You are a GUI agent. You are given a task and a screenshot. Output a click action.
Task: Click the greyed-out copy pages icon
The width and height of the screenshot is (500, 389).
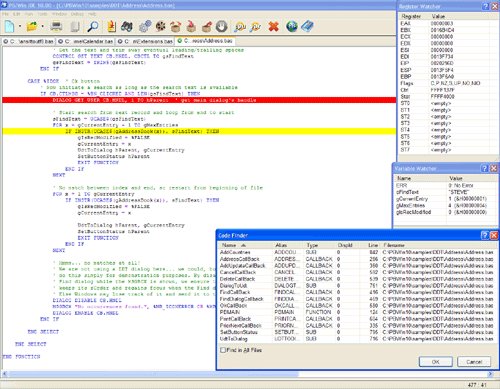click(75, 26)
